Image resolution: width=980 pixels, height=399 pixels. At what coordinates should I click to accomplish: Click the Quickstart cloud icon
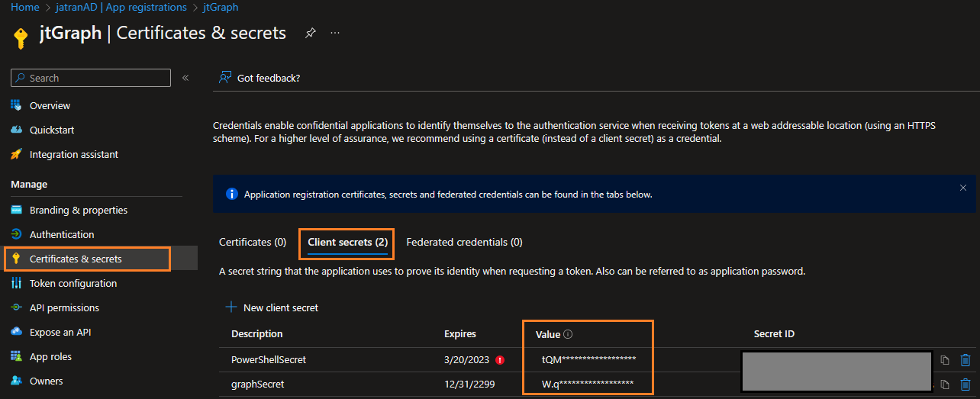pos(16,130)
